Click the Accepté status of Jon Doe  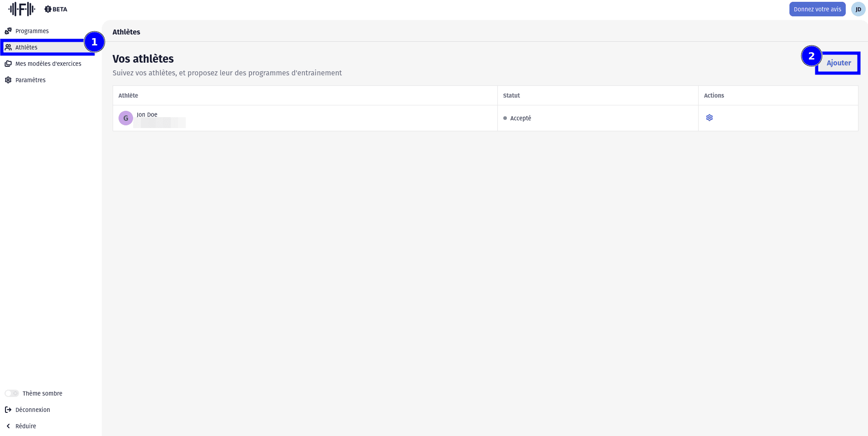(520, 118)
